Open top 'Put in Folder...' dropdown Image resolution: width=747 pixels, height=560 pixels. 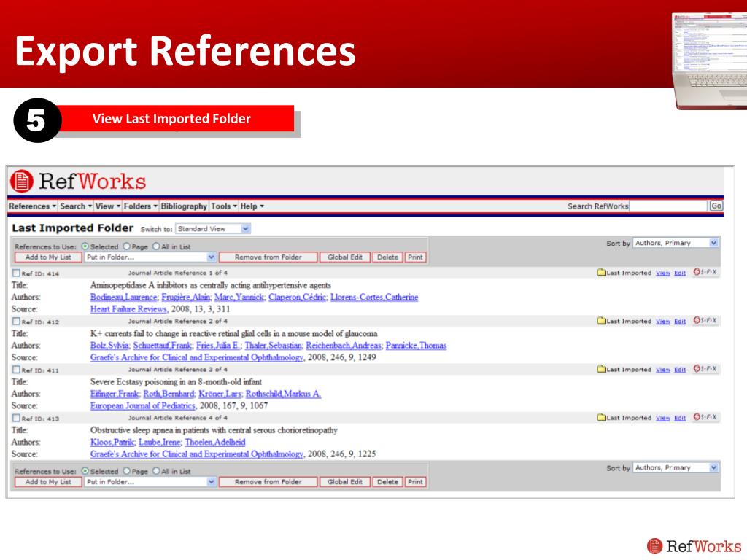[x=150, y=257]
